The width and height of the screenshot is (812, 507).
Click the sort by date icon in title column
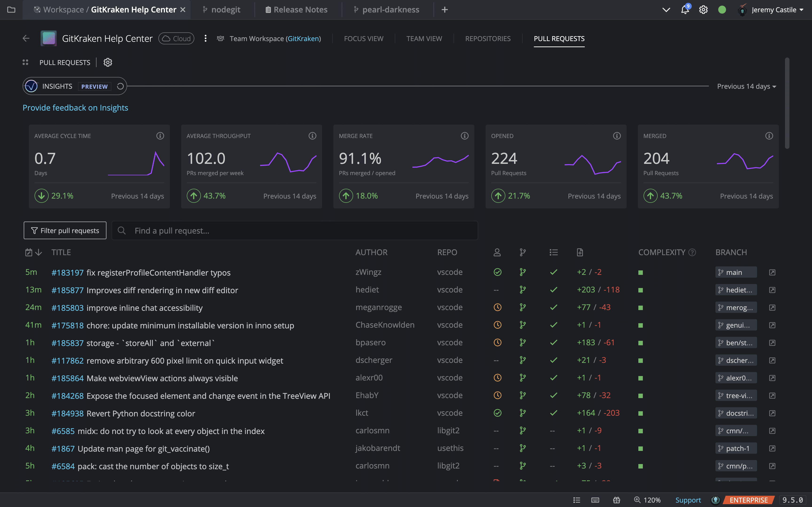(x=28, y=252)
